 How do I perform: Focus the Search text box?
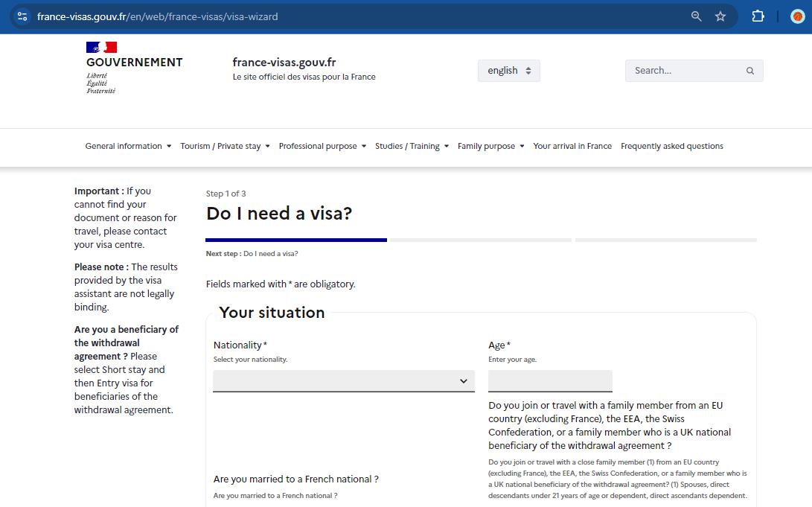(683, 71)
